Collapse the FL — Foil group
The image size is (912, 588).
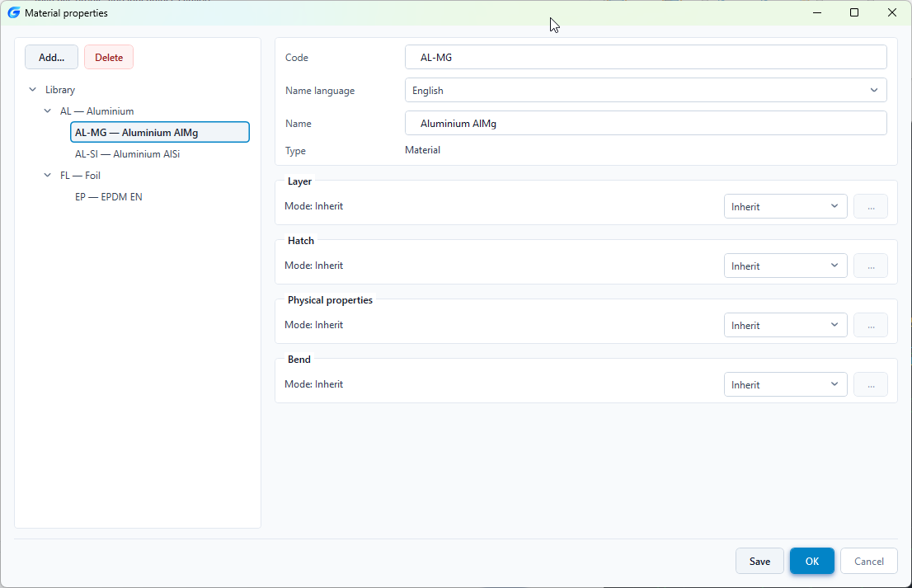coord(48,175)
